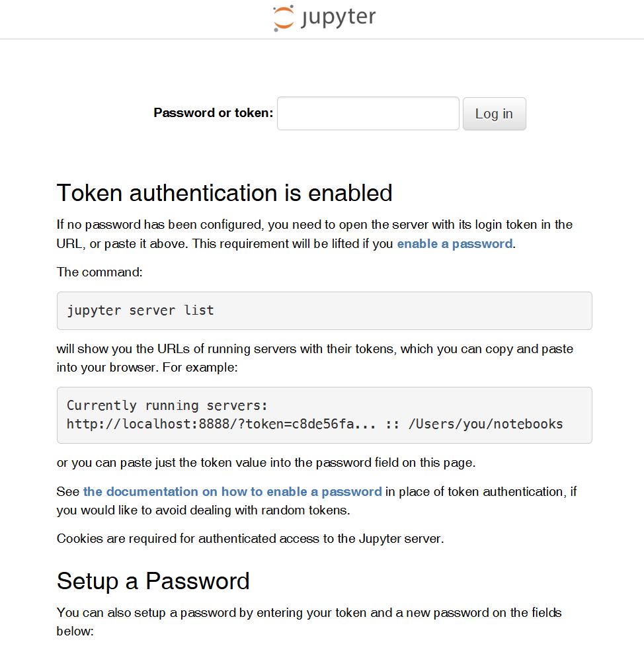644x646 pixels.
Task: Click 'The command:' text line
Action: point(99,272)
